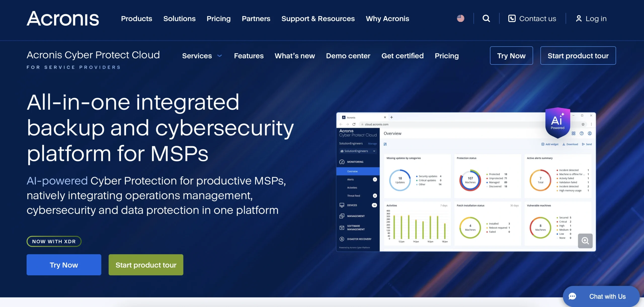644x307 pixels.
Task: Select Monitoring in the dashboard sidebar
Action: tap(355, 162)
